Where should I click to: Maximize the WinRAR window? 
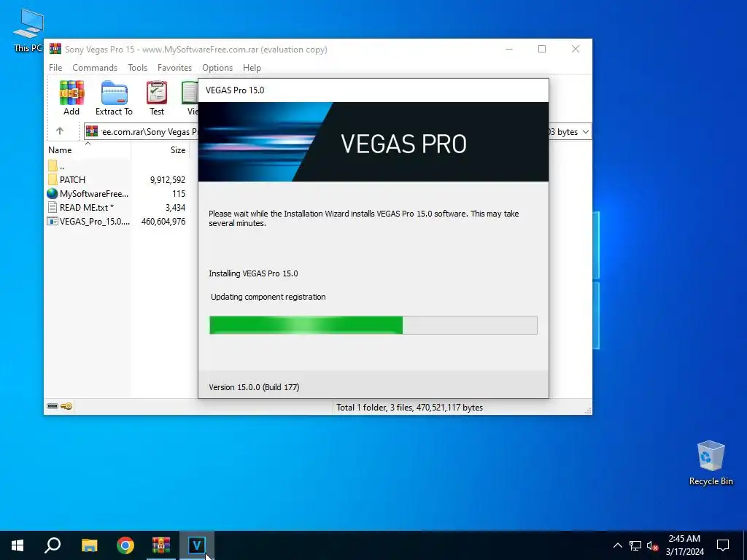pos(542,49)
